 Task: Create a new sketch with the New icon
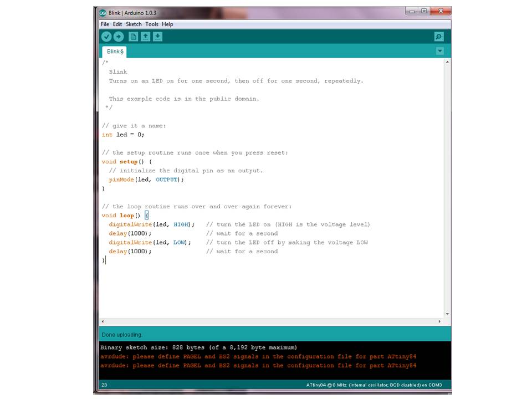coord(133,36)
